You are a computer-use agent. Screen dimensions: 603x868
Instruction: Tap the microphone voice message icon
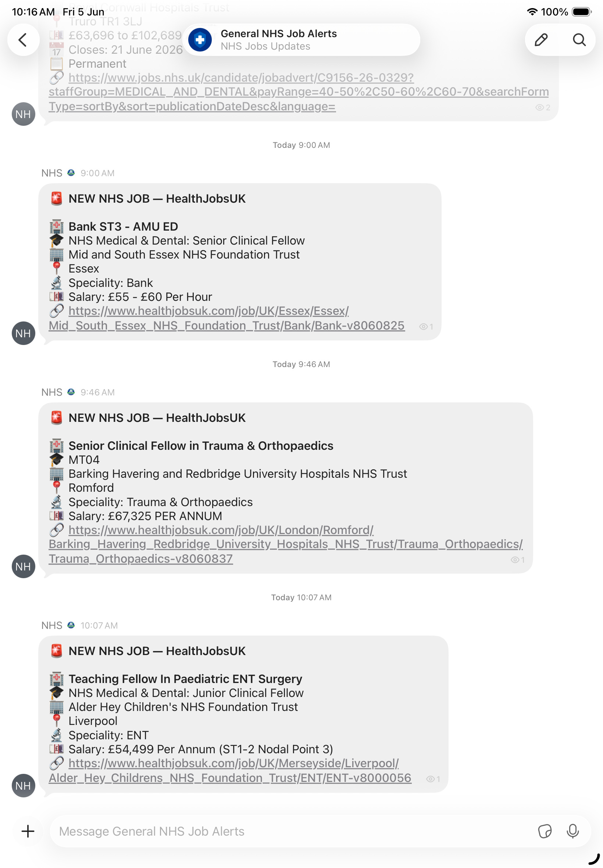573,831
